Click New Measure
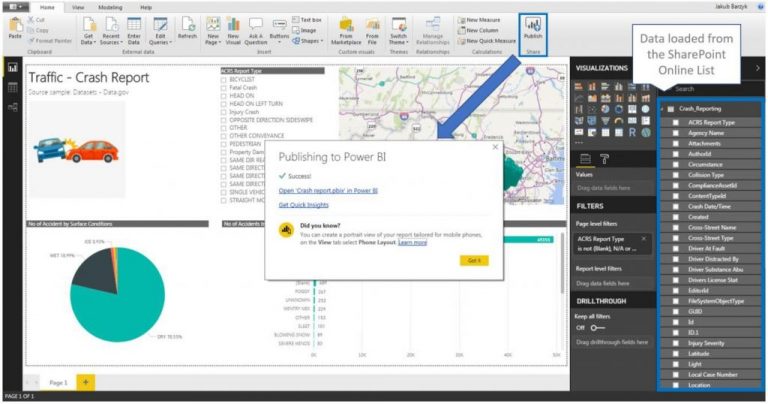The height and width of the screenshot is (404, 768). (479, 20)
